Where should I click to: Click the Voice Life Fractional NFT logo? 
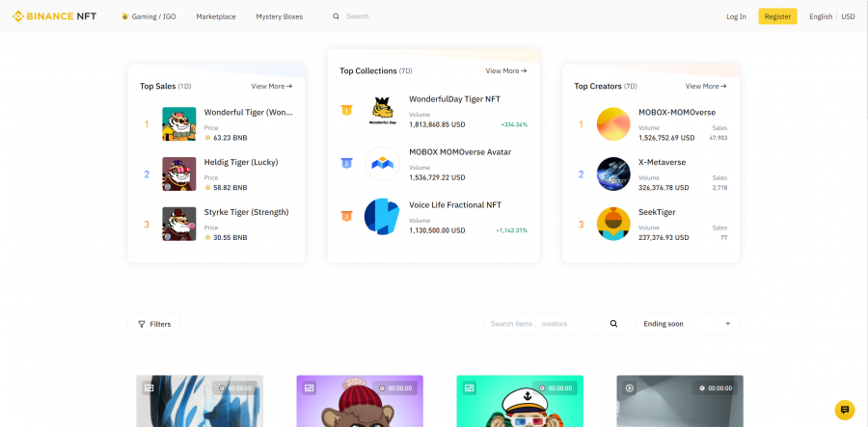383,216
